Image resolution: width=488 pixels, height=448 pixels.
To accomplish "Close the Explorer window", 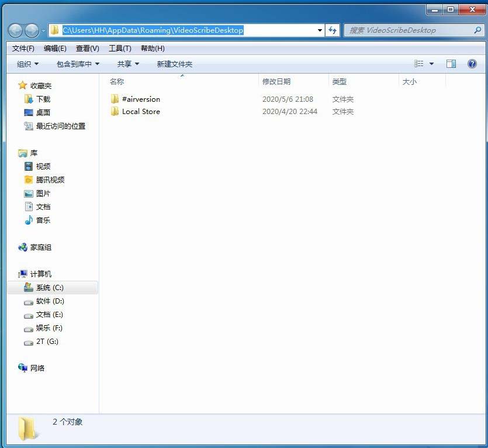I will point(472,10).
